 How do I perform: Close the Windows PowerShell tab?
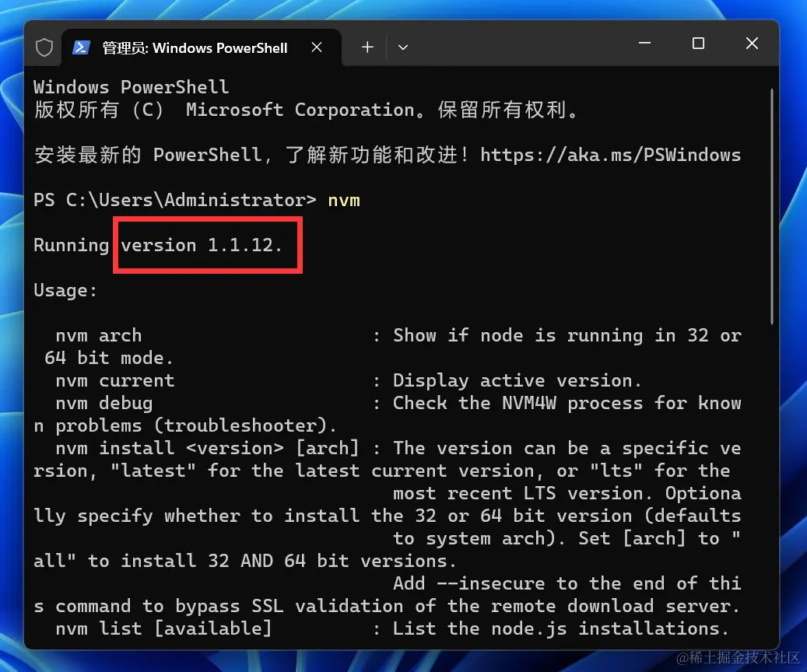point(317,47)
